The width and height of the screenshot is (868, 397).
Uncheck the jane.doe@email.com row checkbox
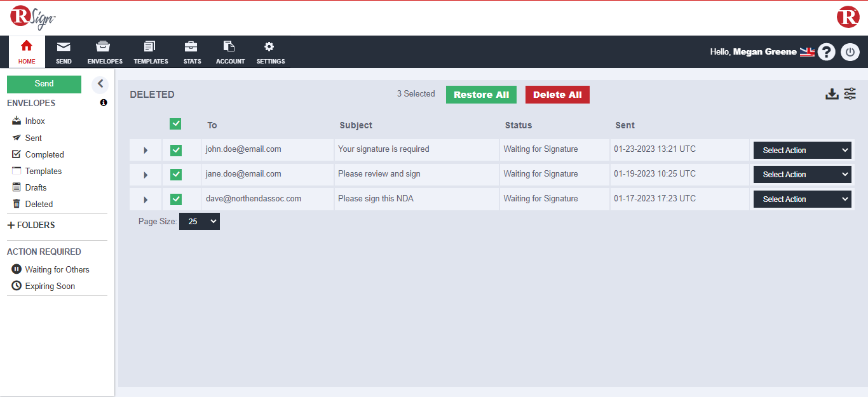pyautogui.click(x=176, y=174)
